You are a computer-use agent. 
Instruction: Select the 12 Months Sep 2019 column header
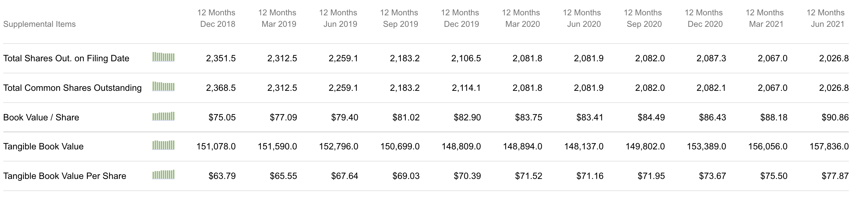399,19
